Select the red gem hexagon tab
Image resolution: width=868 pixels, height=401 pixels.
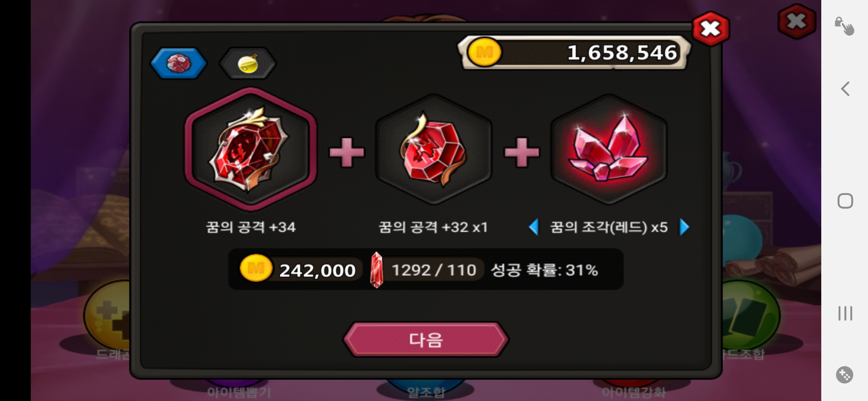[x=178, y=63]
